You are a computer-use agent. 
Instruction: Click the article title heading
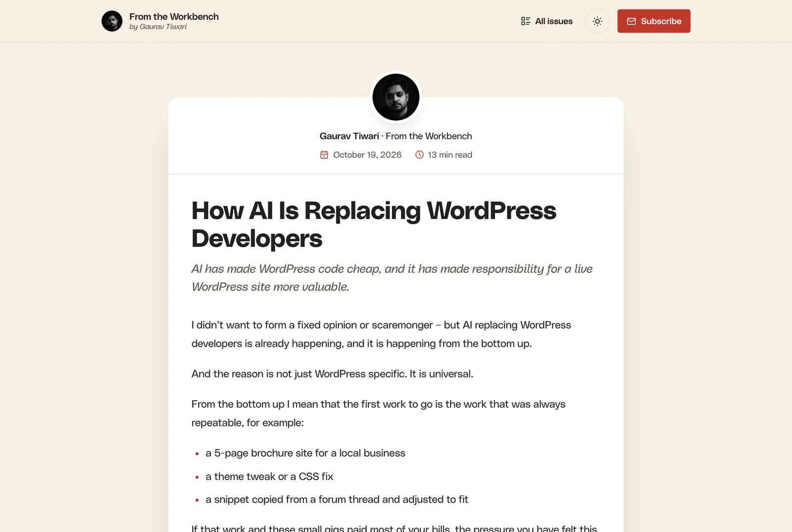pos(374,224)
